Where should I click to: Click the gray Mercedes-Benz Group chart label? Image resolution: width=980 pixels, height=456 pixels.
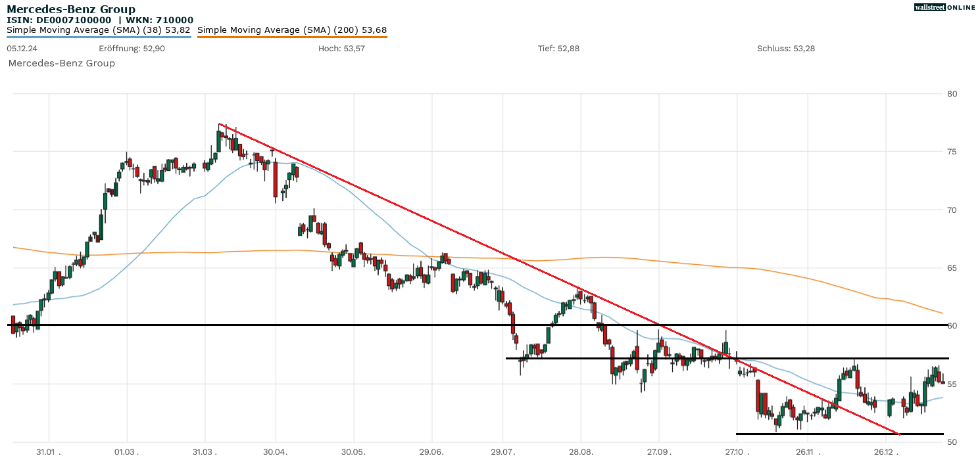[61, 63]
